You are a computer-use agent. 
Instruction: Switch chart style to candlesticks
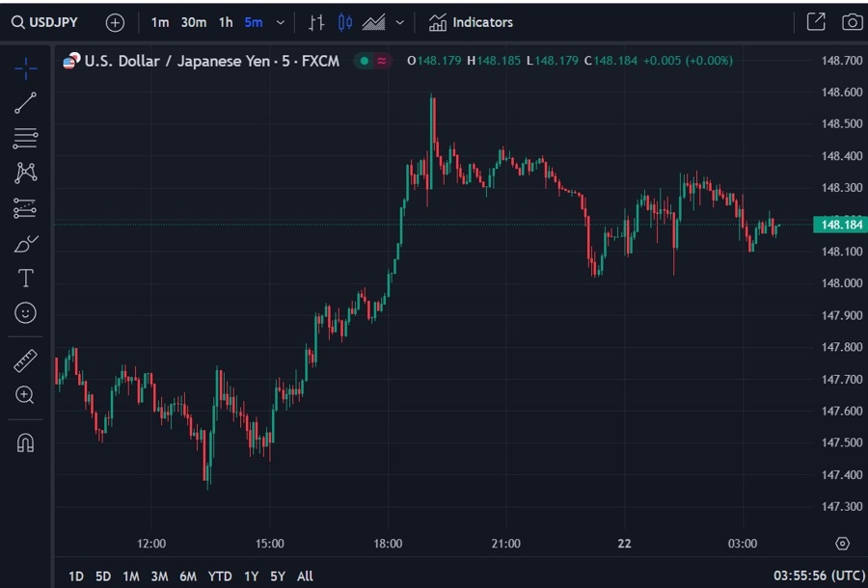pos(345,23)
